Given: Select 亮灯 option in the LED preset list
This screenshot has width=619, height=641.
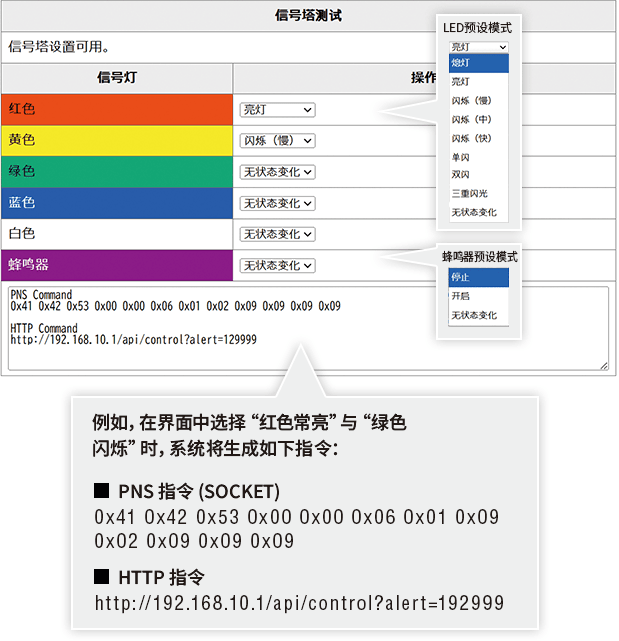Looking at the screenshot, I should tap(478, 82).
